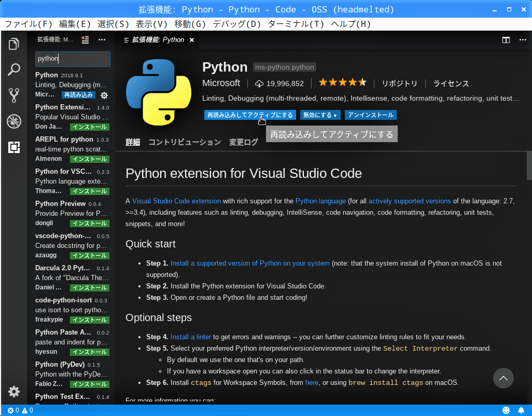Click the 'here' link for ctags
The height and width of the screenshot is (416, 532).
coord(312,382)
